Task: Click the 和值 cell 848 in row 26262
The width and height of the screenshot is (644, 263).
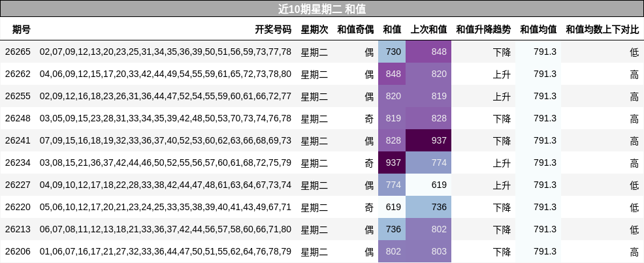Action: point(393,74)
